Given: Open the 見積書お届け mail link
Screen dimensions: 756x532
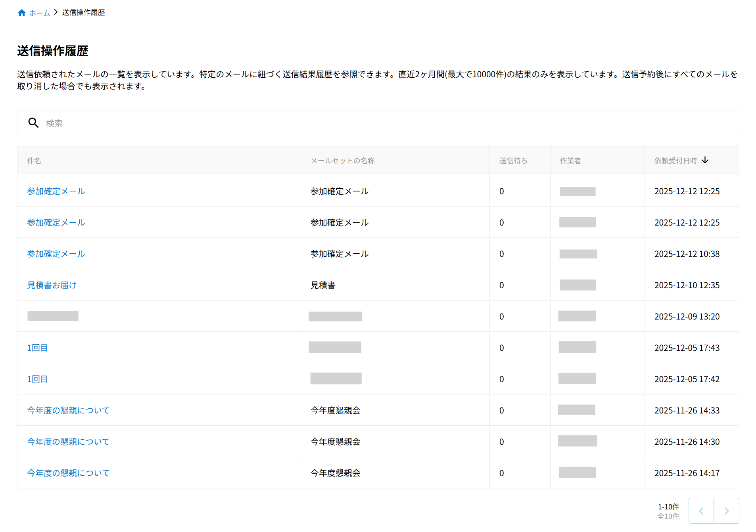Looking at the screenshot, I should tap(52, 285).
